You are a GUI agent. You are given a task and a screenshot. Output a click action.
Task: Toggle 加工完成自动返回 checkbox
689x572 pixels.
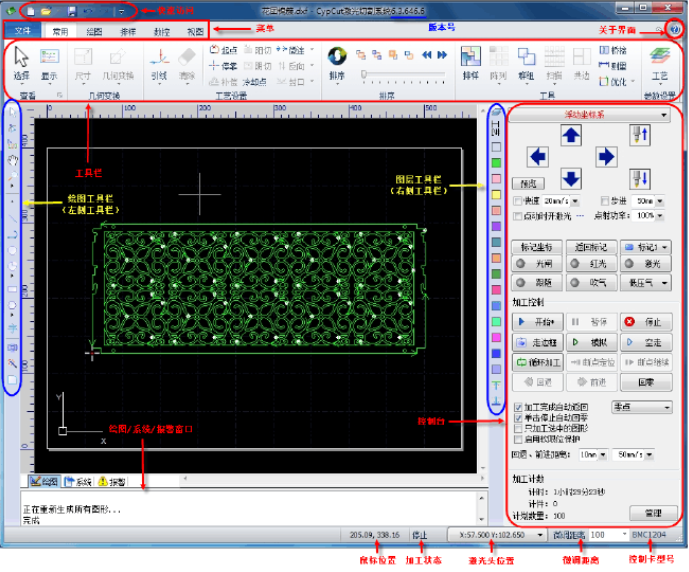517,408
